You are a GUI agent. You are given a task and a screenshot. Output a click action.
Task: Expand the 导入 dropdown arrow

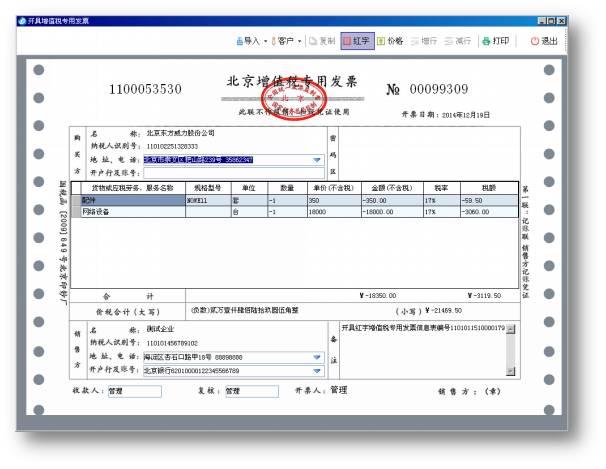point(266,41)
